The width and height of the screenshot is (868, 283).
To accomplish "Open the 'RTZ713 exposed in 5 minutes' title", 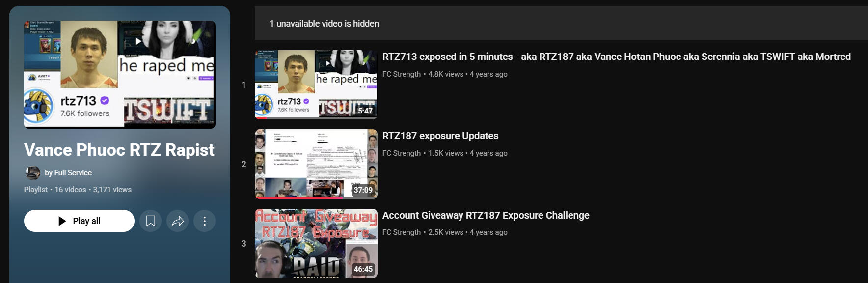I will pos(616,57).
